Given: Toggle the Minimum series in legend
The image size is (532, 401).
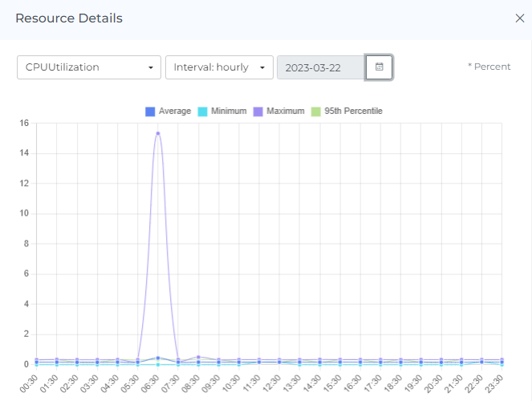Looking at the screenshot, I should coord(228,111).
